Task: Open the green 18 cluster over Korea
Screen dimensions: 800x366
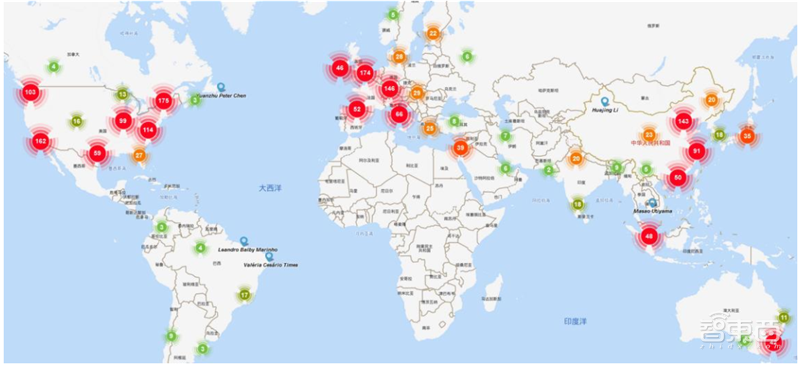Action: click(x=719, y=135)
